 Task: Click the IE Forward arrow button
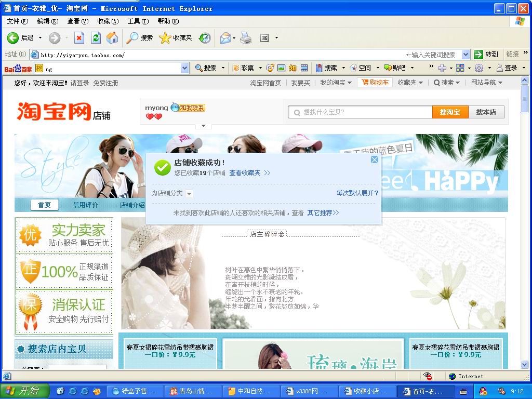[54, 37]
